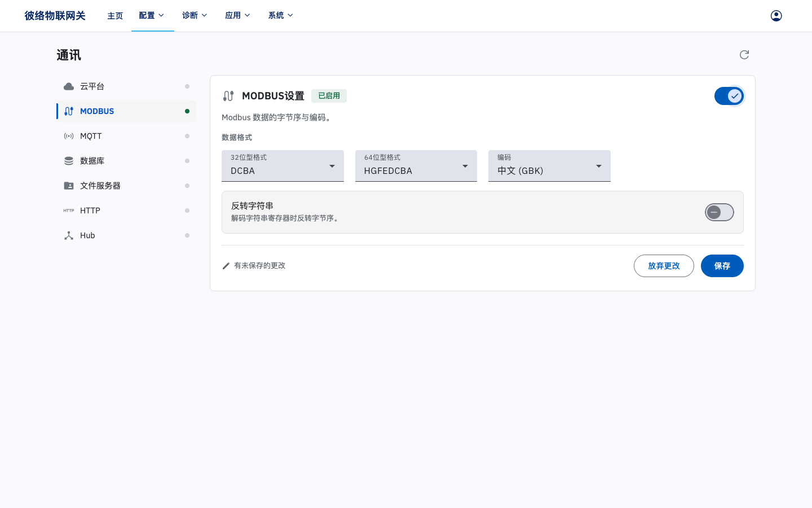The width and height of the screenshot is (812, 508).
Task: Open the 编码 dropdown
Action: click(x=549, y=166)
